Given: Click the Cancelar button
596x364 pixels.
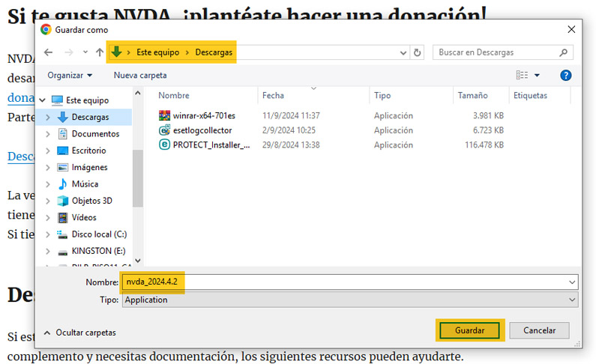Looking at the screenshot, I should coord(539,330).
